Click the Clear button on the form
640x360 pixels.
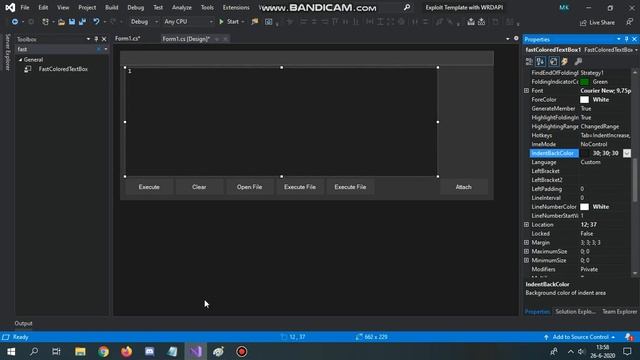[199, 187]
